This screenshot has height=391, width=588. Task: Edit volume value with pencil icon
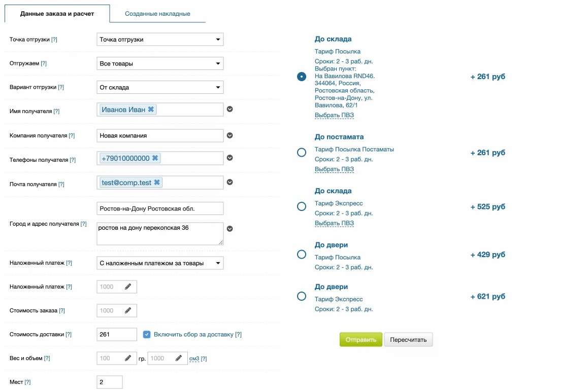point(179,359)
